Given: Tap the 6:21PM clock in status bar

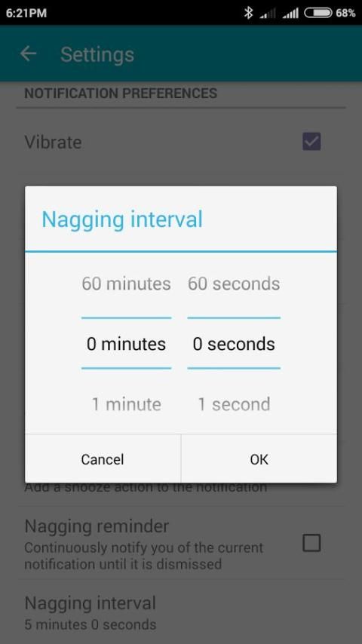Looking at the screenshot, I should (x=26, y=13).
